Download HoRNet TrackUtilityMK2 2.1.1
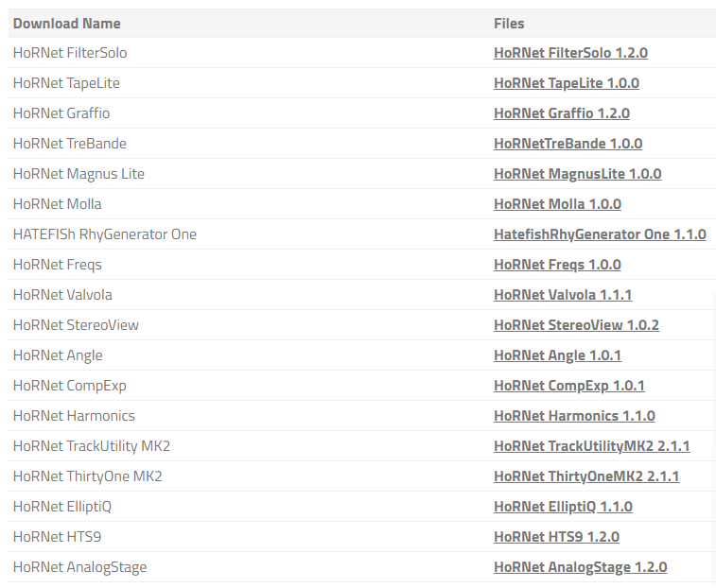The width and height of the screenshot is (716, 588). (x=591, y=446)
